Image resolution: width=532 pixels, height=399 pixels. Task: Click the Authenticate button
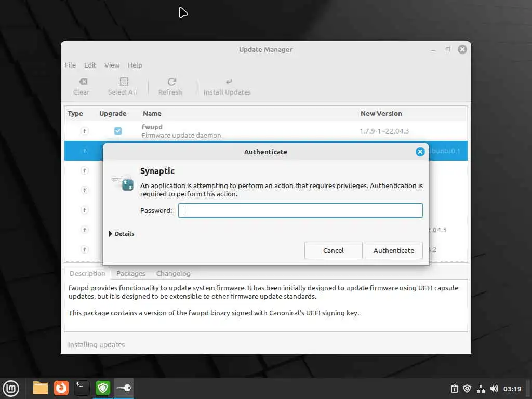(394, 250)
